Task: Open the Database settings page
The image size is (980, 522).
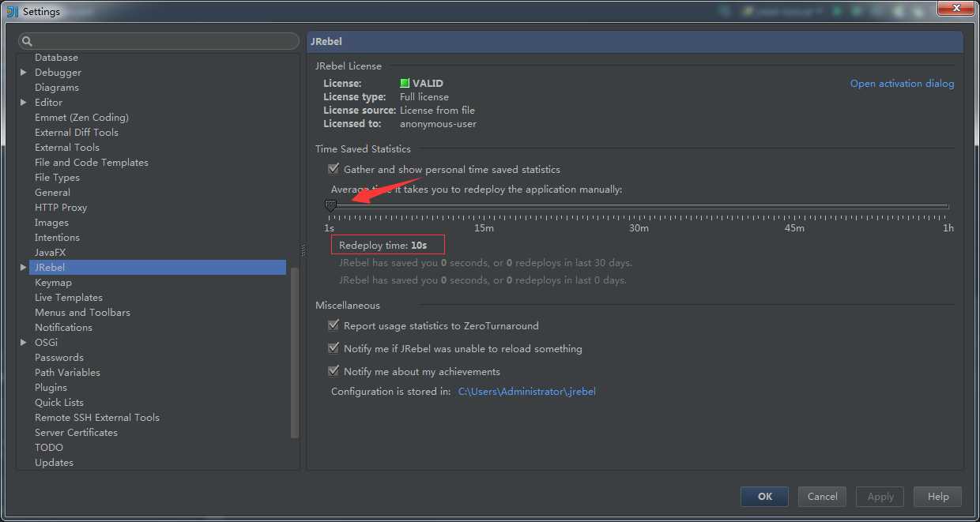Action: click(x=56, y=57)
